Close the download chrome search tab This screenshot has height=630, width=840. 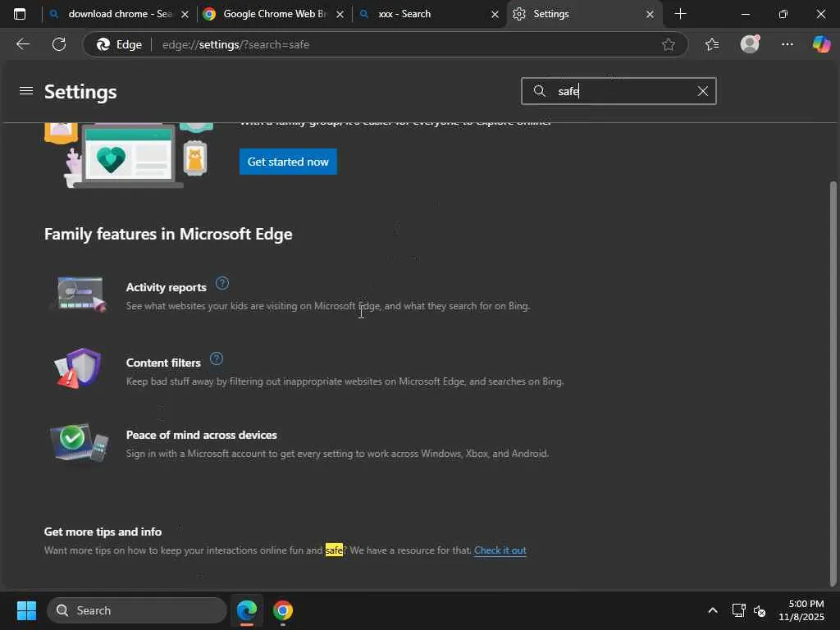pos(185,15)
